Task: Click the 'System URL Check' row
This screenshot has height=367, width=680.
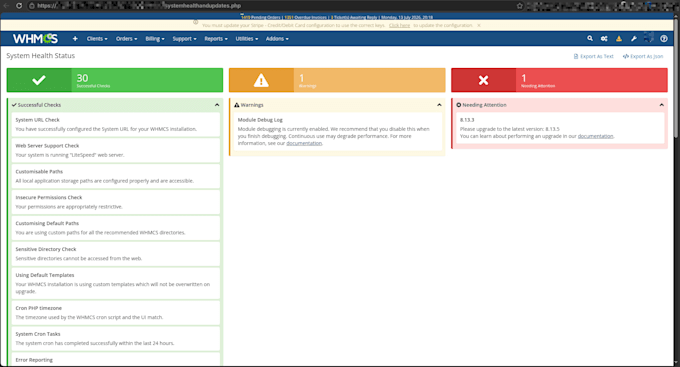Action: 115,125
